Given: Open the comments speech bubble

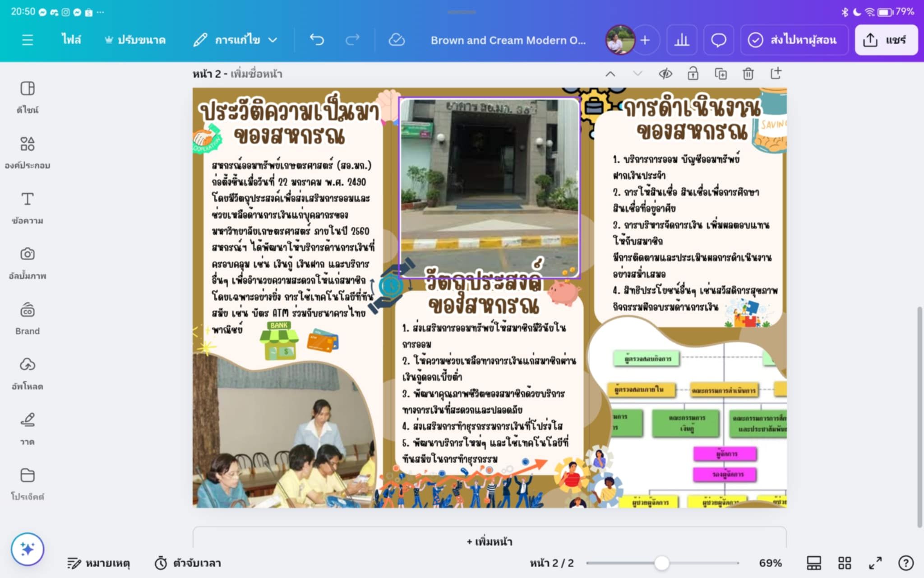Looking at the screenshot, I should (718, 40).
